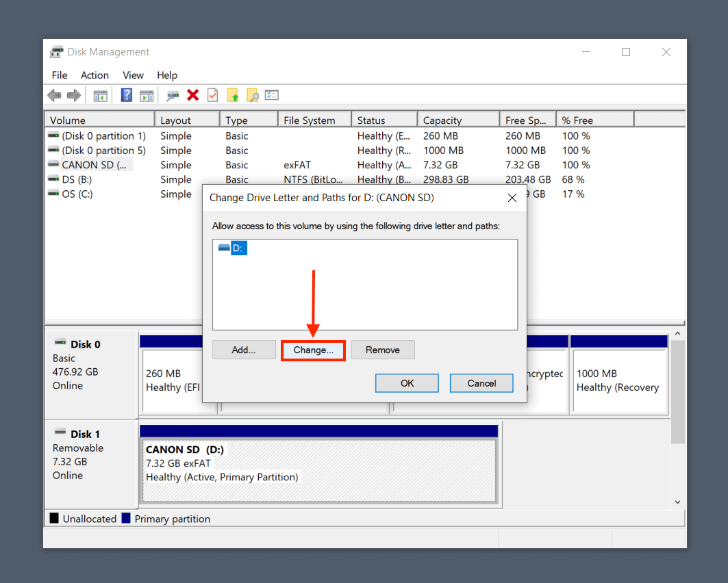728x583 pixels.
Task: Confirm the dialog with OK
Action: pyautogui.click(x=407, y=383)
